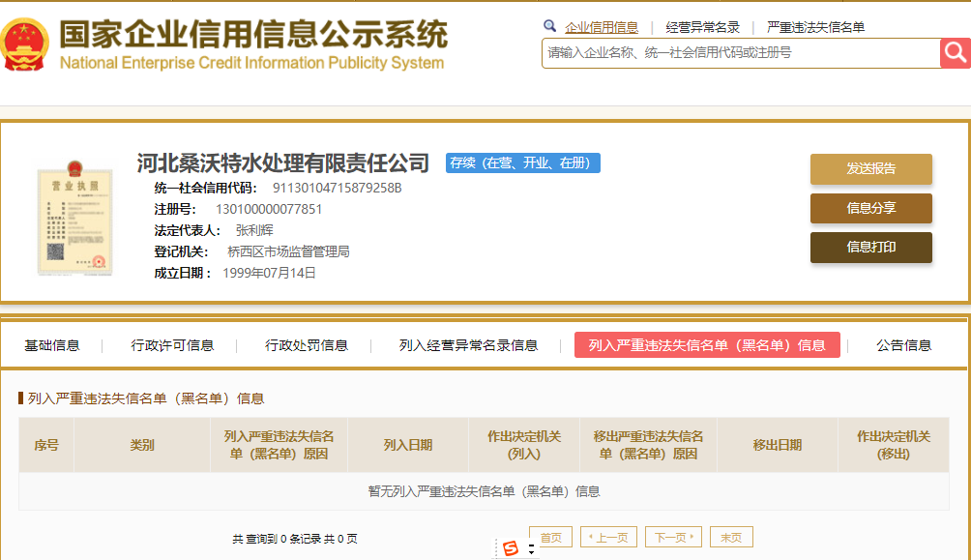Click the credit code 91130104715879258B

pos(338,188)
